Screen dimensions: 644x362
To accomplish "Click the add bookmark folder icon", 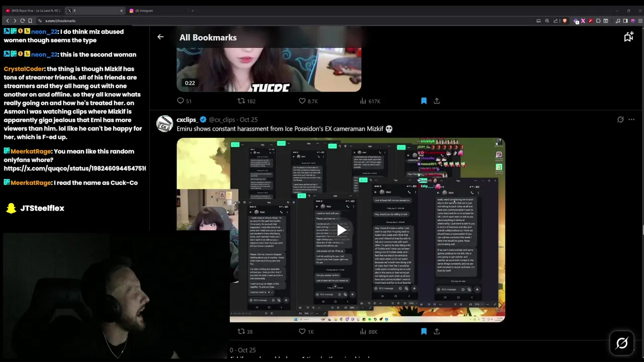I will point(628,37).
